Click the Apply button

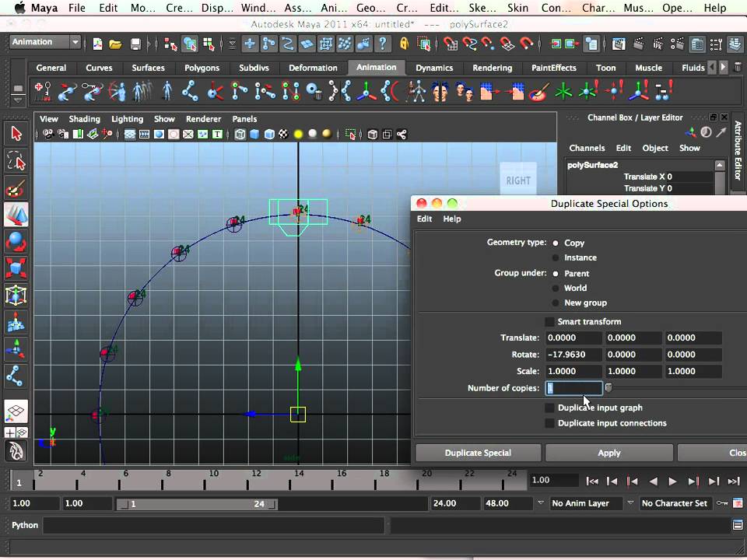click(x=608, y=453)
